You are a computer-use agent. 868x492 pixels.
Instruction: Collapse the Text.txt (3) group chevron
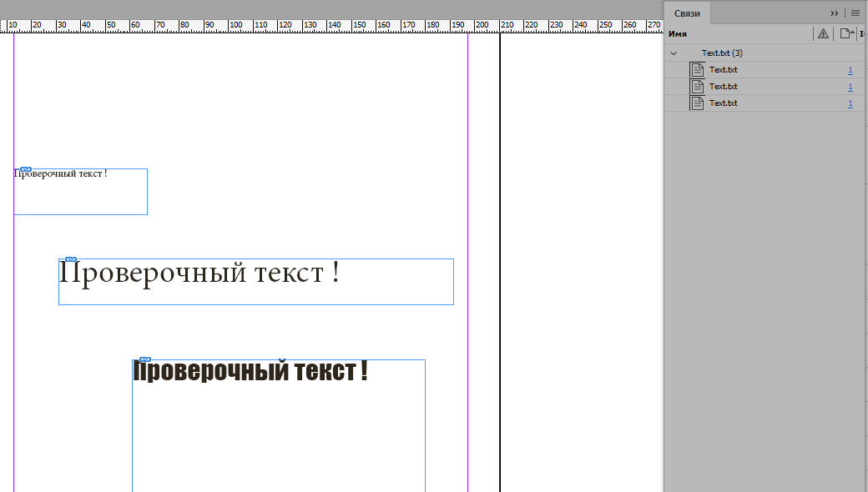(x=674, y=53)
